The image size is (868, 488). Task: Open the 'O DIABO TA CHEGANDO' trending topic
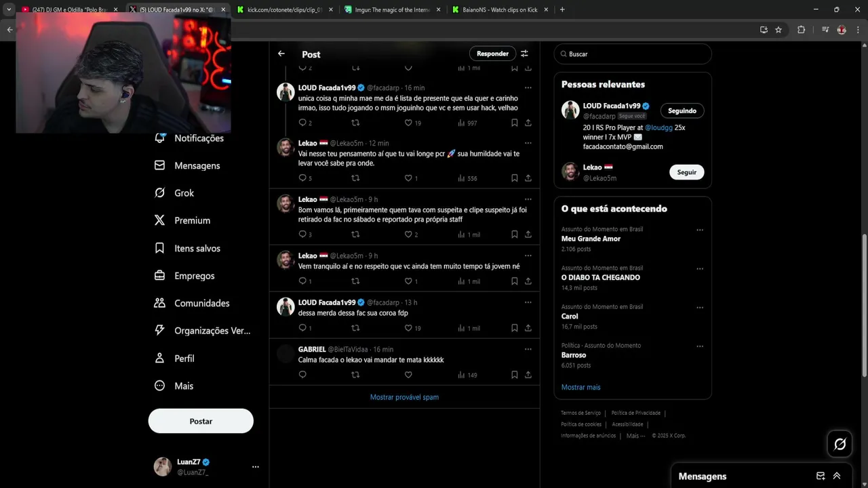point(601,277)
